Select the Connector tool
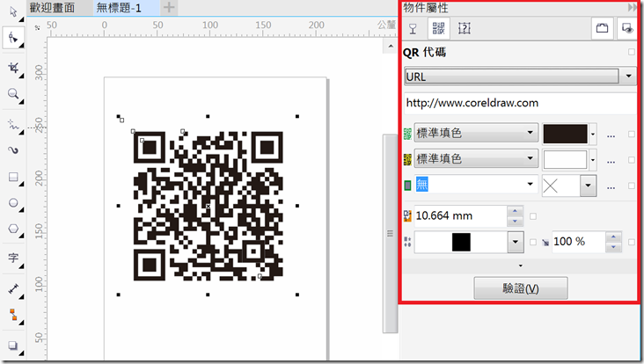The width and height of the screenshot is (644, 364). (x=12, y=315)
